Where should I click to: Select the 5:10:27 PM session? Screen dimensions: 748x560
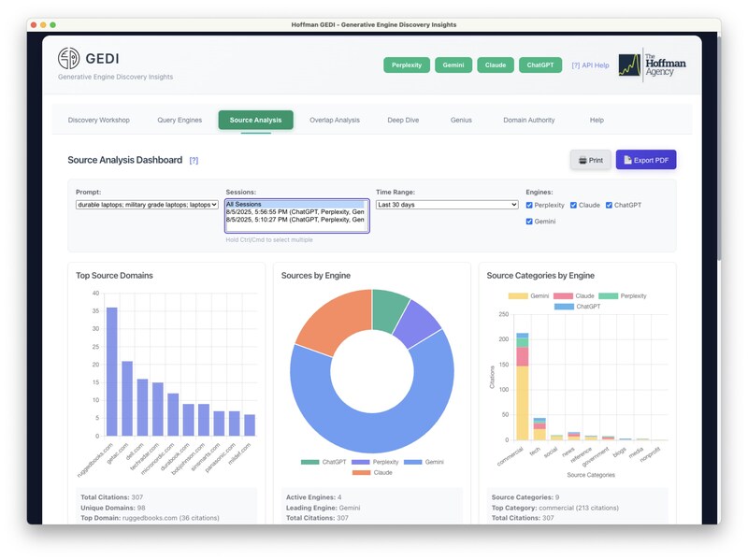tap(295, 220)
